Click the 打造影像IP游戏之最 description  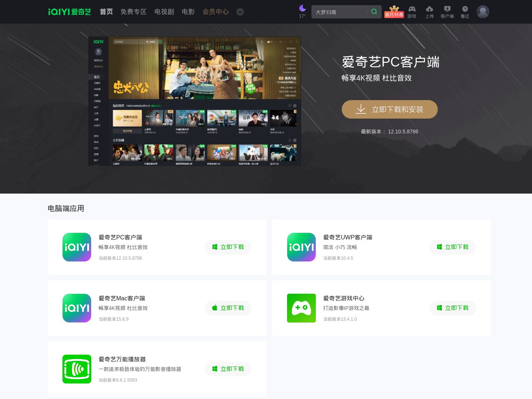(346, 308)
